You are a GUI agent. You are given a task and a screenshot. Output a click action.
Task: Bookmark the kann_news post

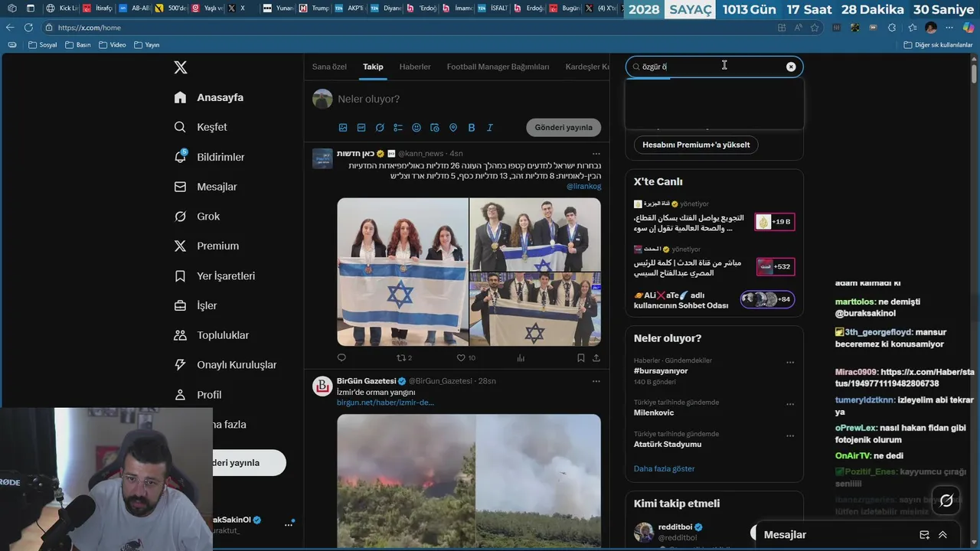pyautogui.click(x=580, y=357)
